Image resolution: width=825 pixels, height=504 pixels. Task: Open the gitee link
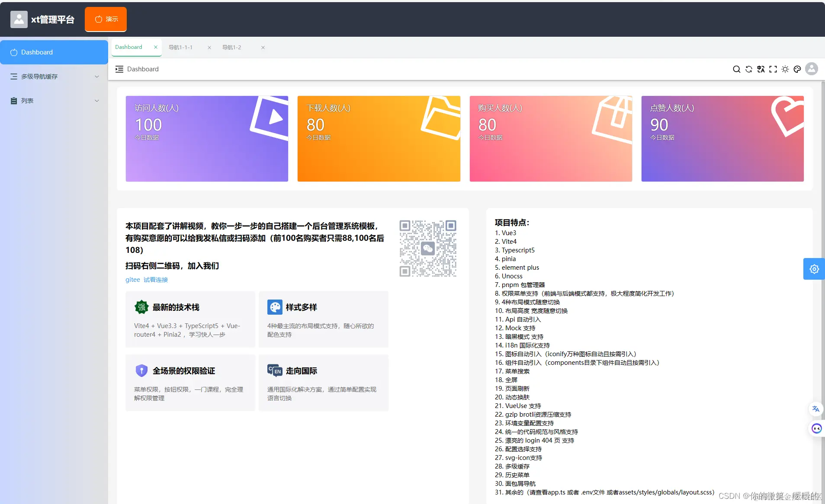132,280
